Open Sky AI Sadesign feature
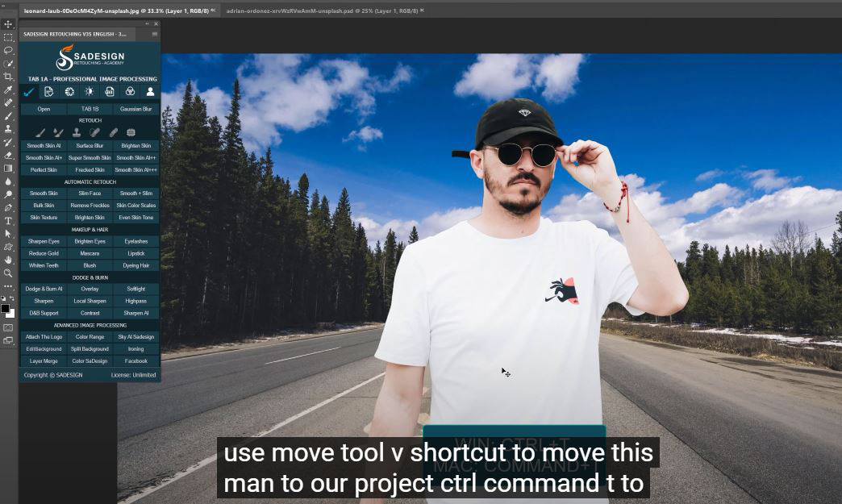This screenshot has height=504, width=842. [135, 337]
